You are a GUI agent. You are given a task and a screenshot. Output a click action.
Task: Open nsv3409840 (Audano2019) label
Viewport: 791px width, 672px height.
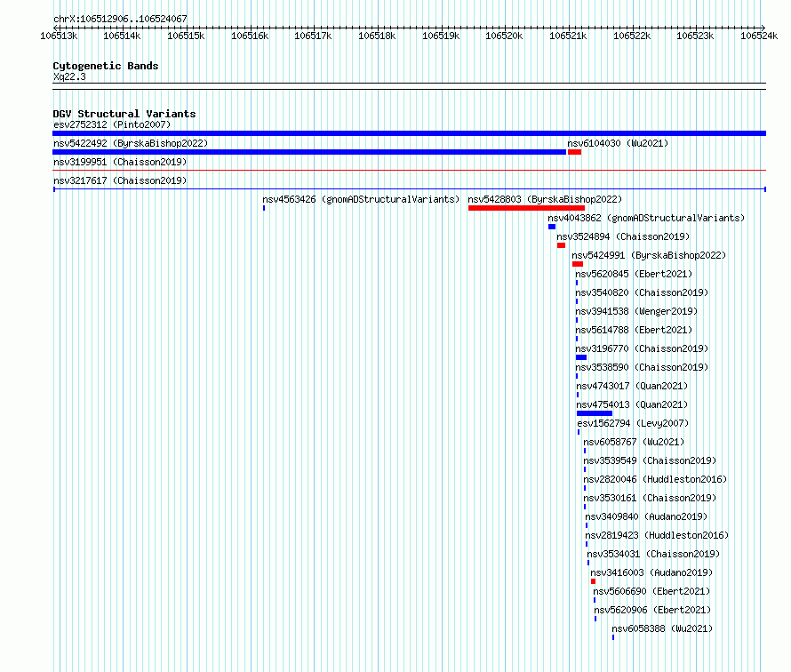pyautogui.click(x=646, y=516)
